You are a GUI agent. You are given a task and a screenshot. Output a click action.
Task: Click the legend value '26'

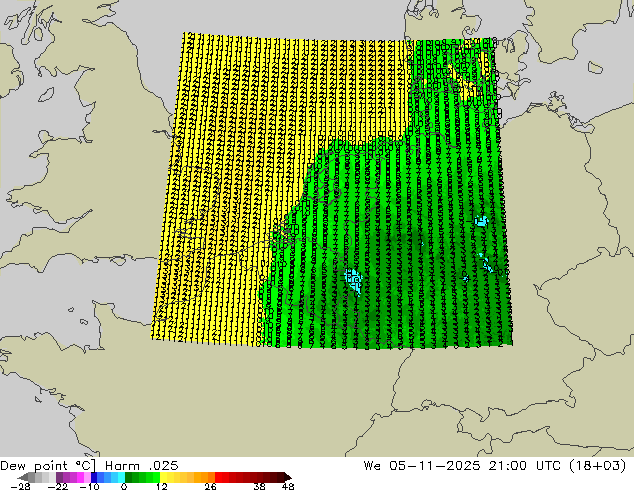pos(210,486)
